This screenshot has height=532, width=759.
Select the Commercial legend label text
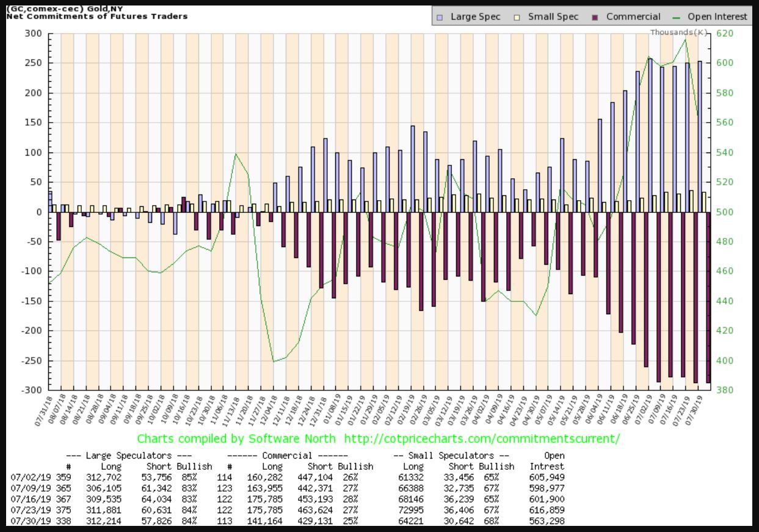(x=633, y=17)
